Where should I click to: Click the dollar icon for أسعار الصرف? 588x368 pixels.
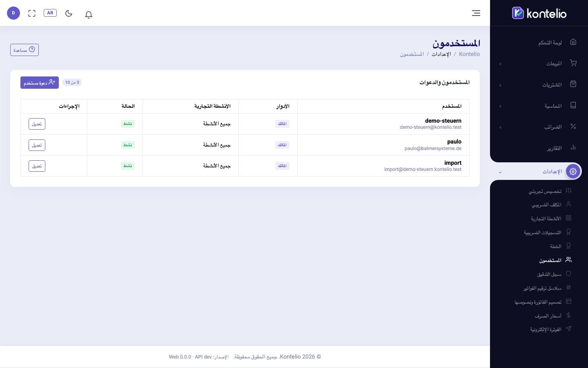click(568, 315)
